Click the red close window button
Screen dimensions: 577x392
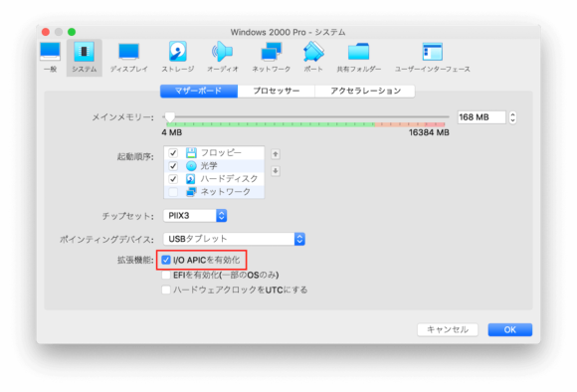pyautogui.click(x=46, y=32)
